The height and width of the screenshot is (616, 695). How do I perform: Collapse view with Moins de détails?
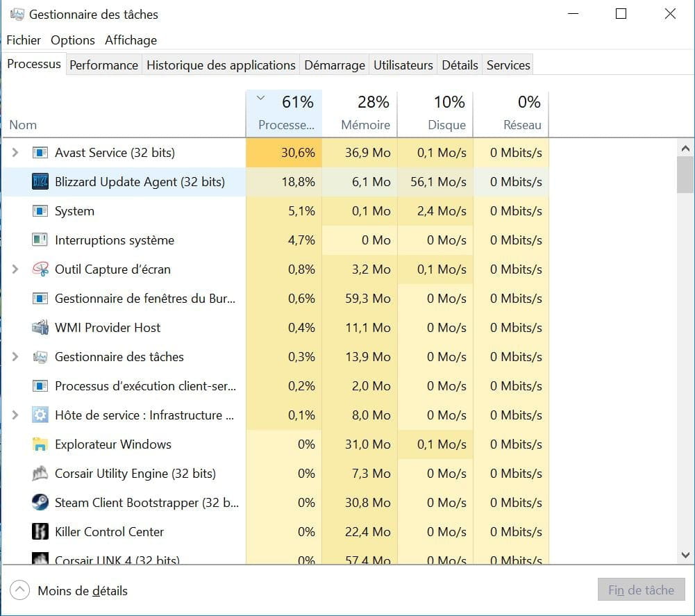point(69,591)
